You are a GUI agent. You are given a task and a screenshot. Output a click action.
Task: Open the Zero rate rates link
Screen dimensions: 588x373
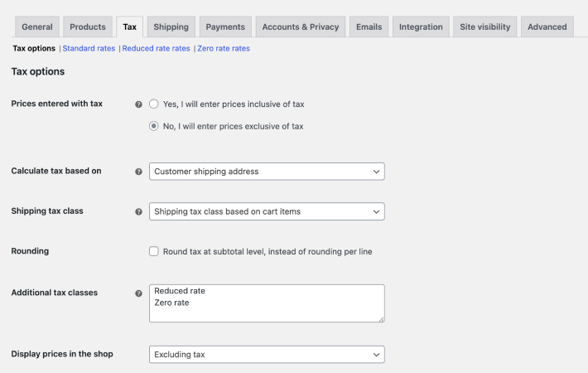tap(224, 48)
